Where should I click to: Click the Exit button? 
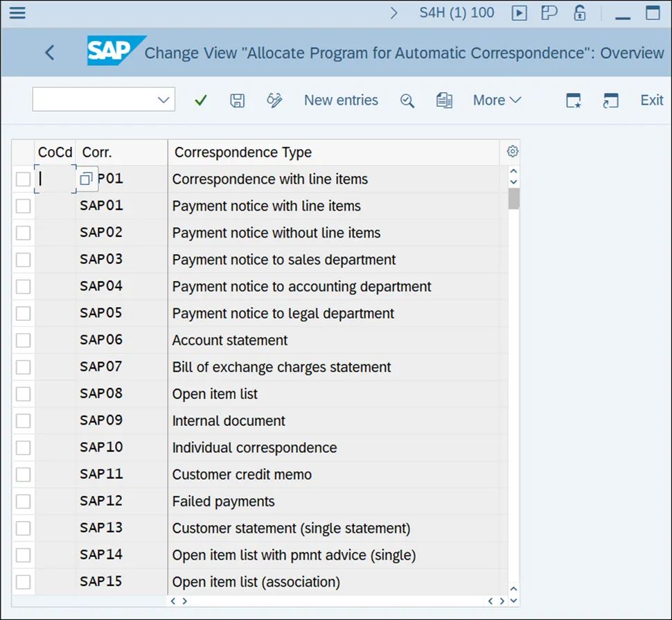click(x=652, y=100)
